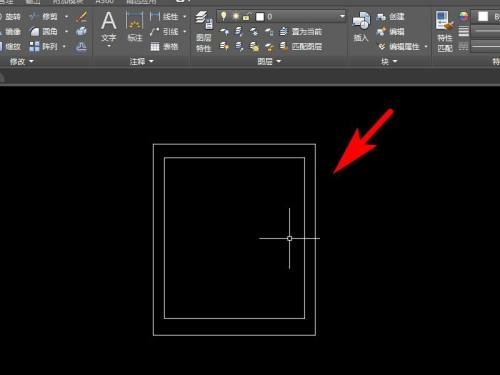
Task: Click Make Current (置为当前) button
Action: (x=301, y=32)
